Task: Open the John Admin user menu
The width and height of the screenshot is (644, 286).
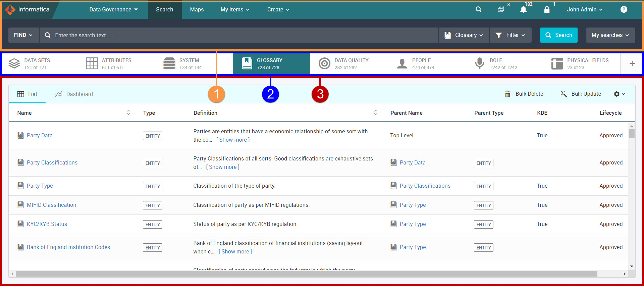Action: click(585, 9)
